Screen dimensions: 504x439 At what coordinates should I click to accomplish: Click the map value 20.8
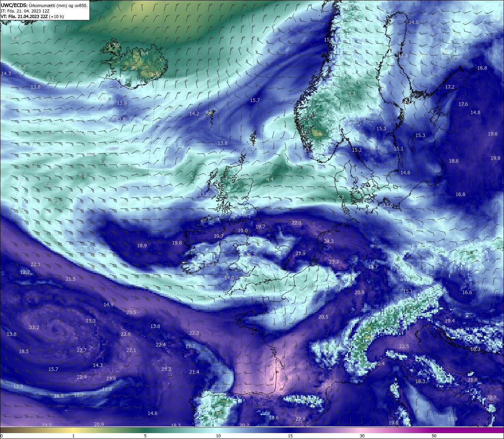click(x=359, y=293)
